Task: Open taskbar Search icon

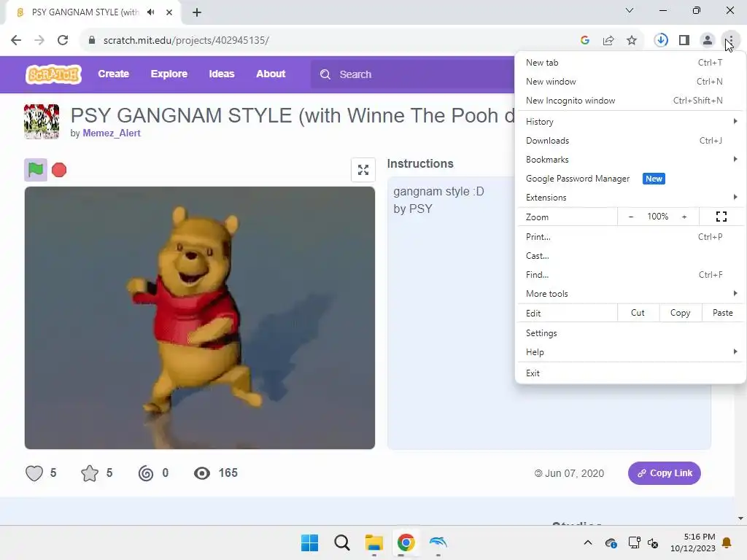Action: click(x=342, y=542)
